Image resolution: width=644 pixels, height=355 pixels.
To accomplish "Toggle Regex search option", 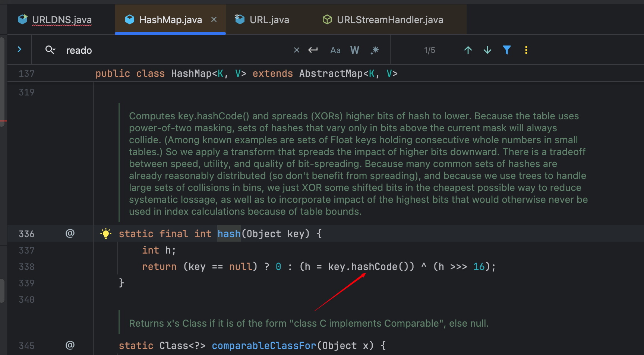I will [375, 50].
